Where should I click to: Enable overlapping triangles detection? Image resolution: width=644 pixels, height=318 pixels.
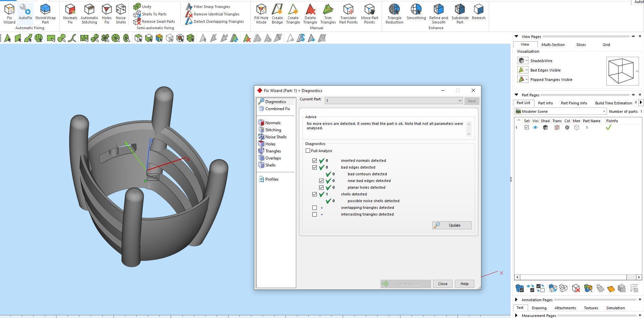coord(314,208)
